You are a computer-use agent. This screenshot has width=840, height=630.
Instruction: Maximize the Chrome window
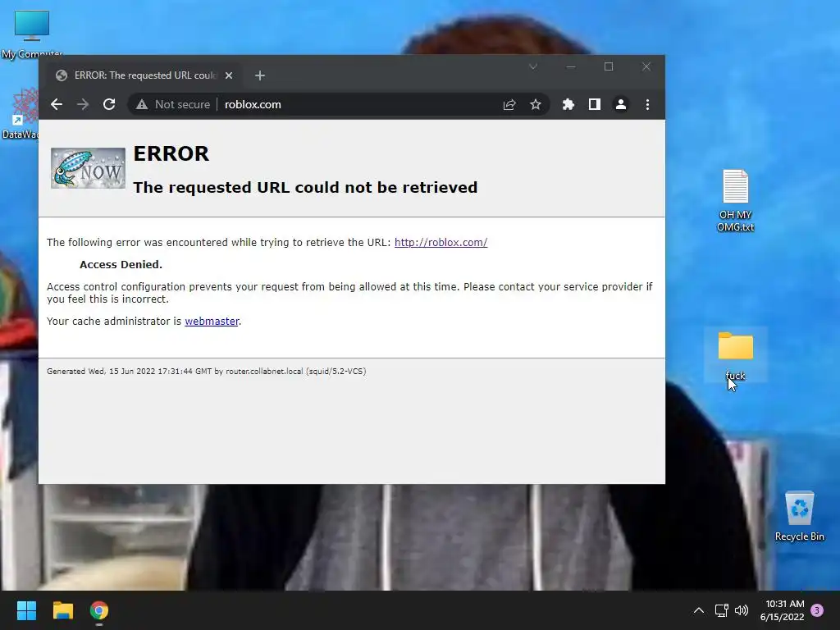pos(609,67)
